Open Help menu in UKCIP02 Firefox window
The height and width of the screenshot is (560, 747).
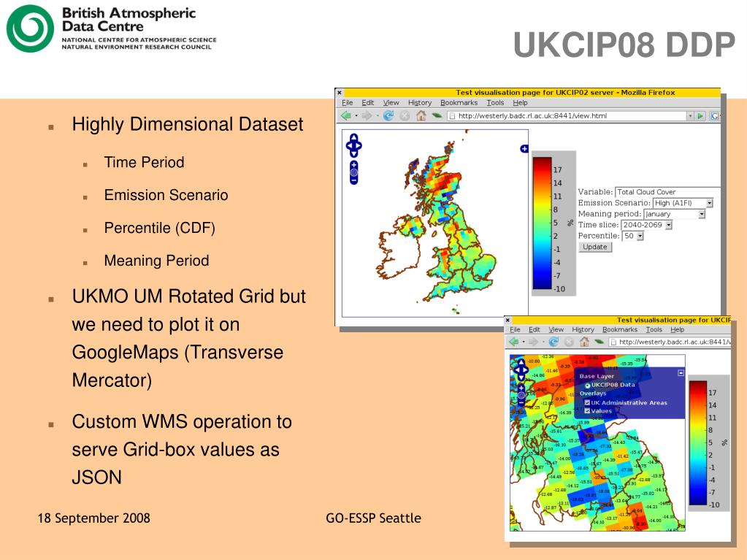[x=520, y=102]
